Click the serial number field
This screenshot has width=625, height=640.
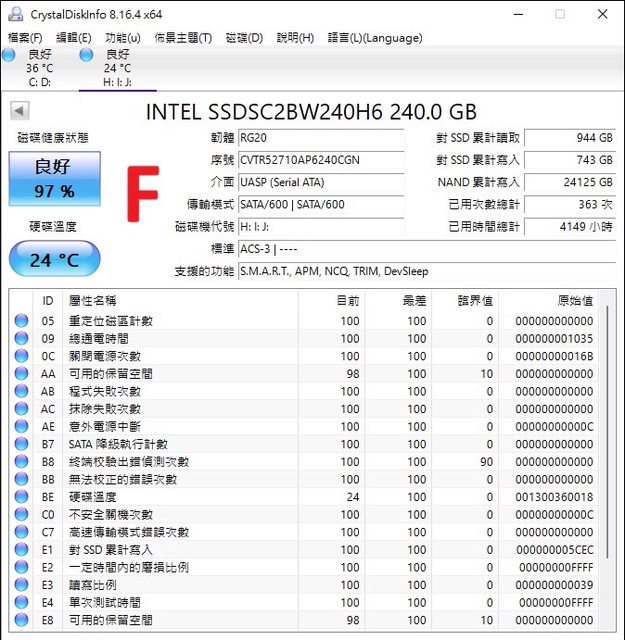pos(320,160)
